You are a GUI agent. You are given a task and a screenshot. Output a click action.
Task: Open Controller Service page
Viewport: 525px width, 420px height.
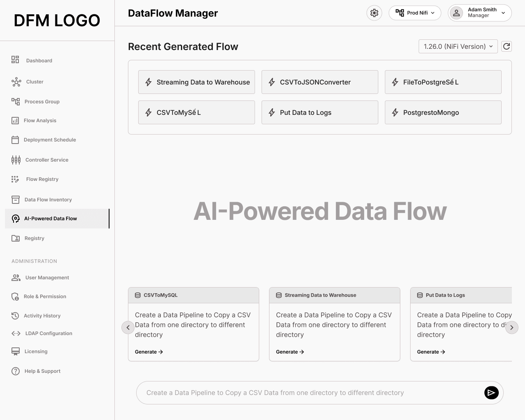tap(47, 160)
